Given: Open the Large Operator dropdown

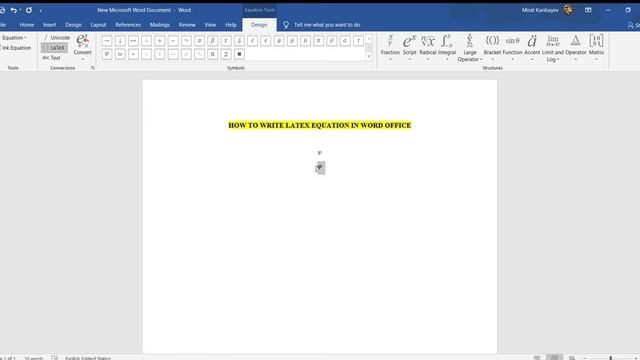Looking at the screenshot, I should pyautogui.click(x=469, y=48).
